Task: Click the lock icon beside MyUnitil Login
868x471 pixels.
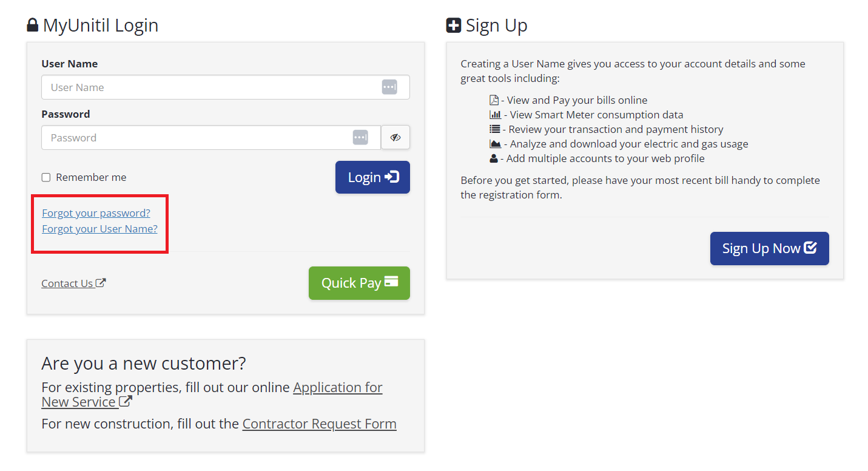Action: [33, 25]
